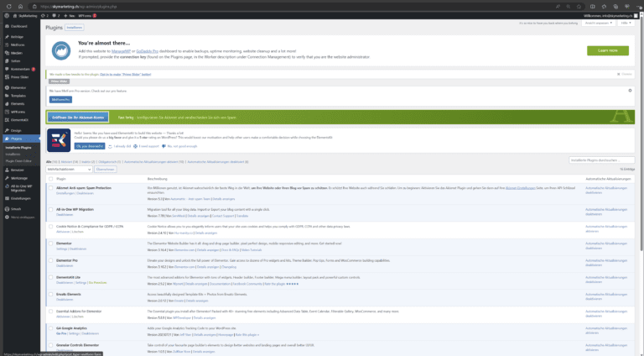This screenshot has height=356, width=644.
Task: Click the Ok, you deserved it button
Action: 90,146
